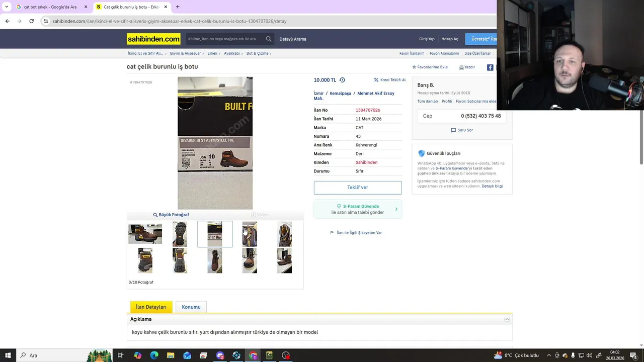Open Windows Start menu
Screen dimensions: 644x362
point(8,355)
